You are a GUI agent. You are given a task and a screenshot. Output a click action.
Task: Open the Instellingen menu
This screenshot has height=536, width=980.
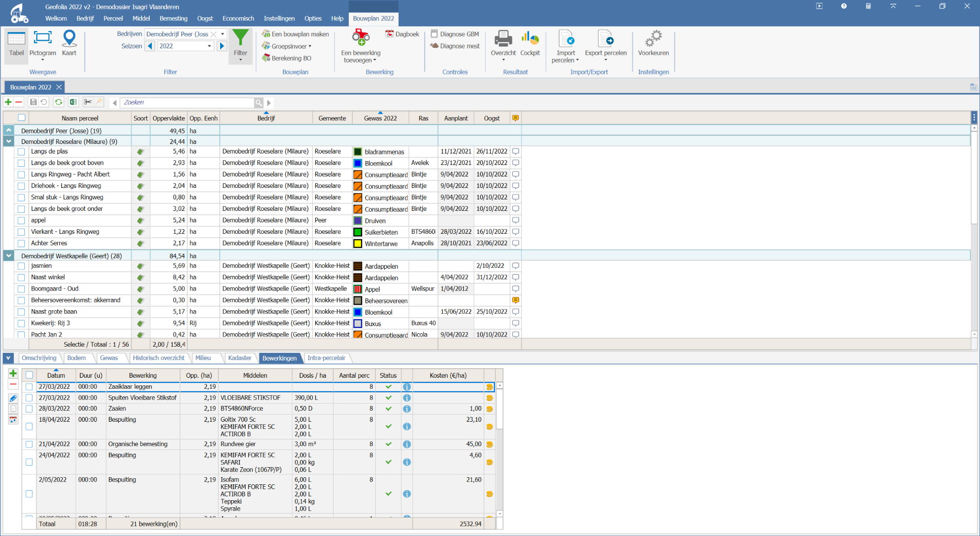[279, 18]
